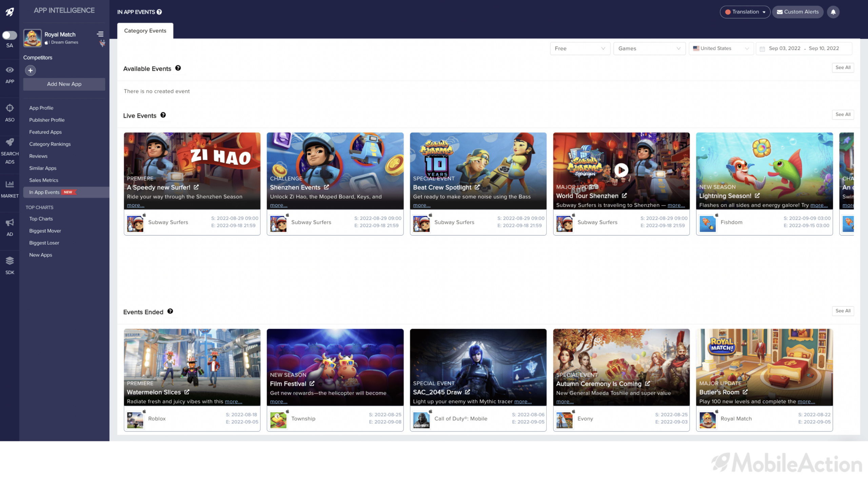Click the Custom Alerts button
Viewport: 868px width, 481px height.
coord(797,12)
